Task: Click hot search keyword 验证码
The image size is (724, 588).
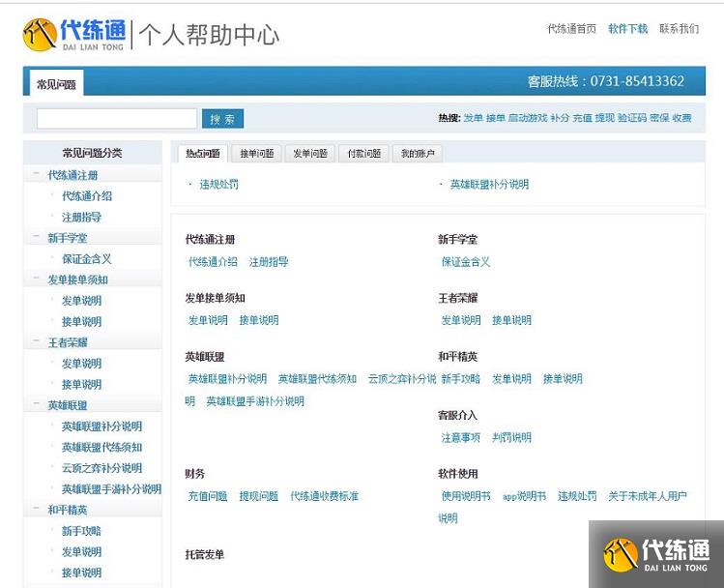Action: coord(632,118)
